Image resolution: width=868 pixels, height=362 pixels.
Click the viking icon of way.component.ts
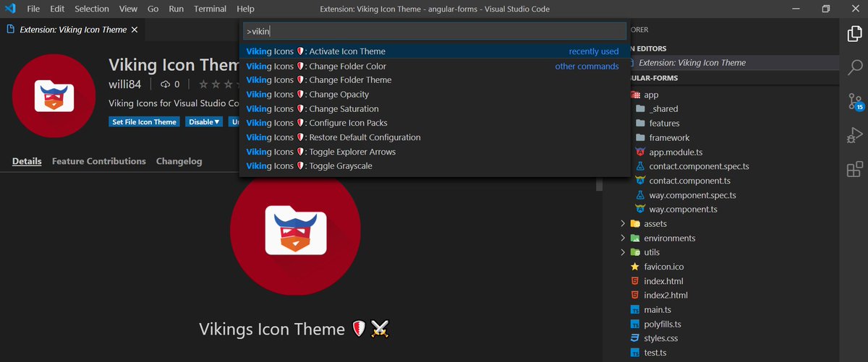point(639,210)
